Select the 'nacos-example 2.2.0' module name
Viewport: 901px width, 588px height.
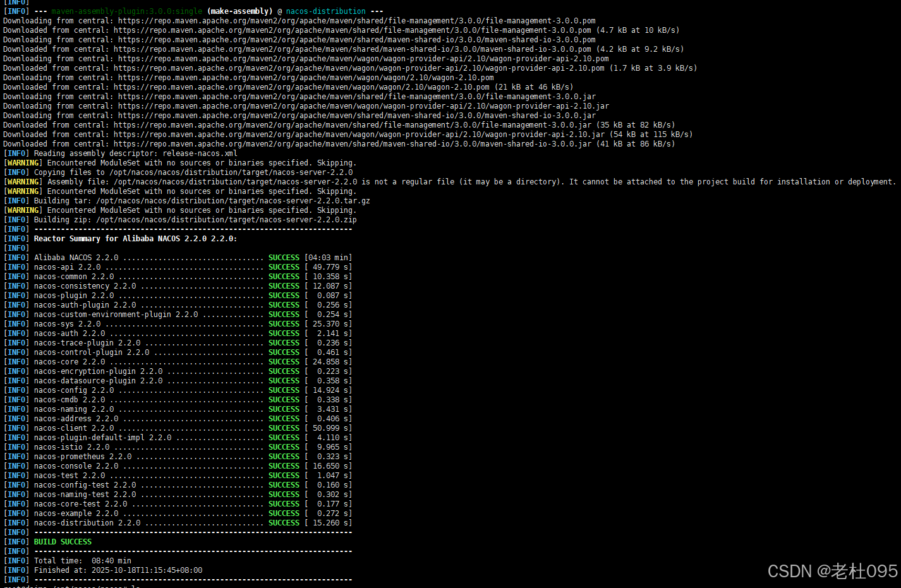76,513
